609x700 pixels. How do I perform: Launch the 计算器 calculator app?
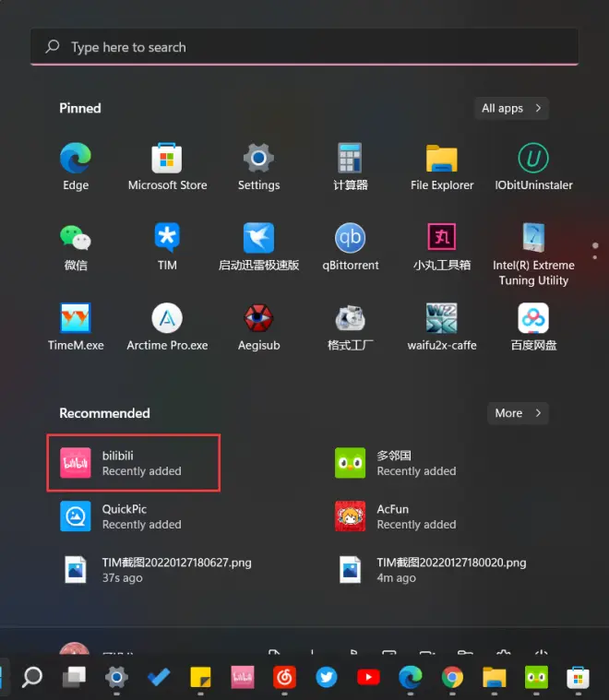click(351, 167)
